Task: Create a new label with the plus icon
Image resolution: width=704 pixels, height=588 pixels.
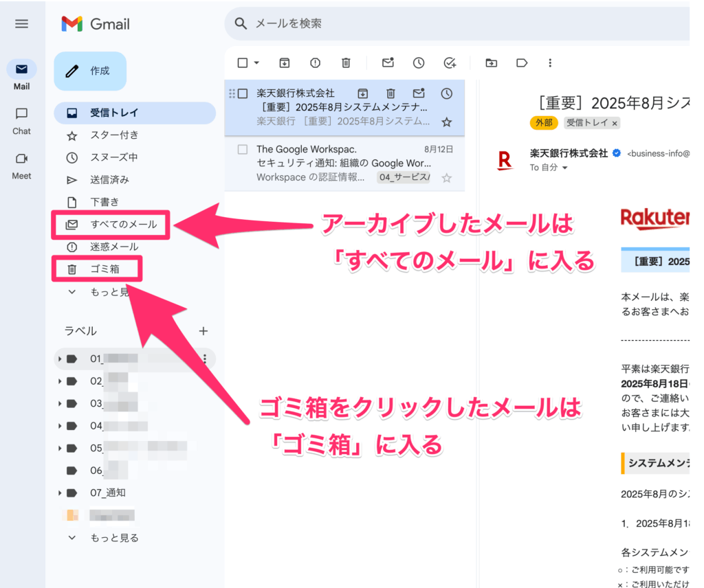Action: click(x=203, y=331)
